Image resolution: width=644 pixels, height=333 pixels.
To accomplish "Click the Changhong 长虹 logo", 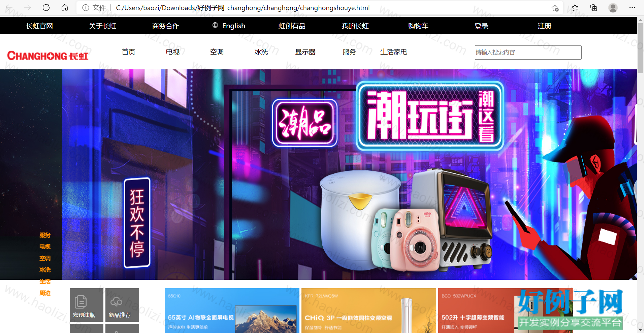I will click(x=47, y=56).
